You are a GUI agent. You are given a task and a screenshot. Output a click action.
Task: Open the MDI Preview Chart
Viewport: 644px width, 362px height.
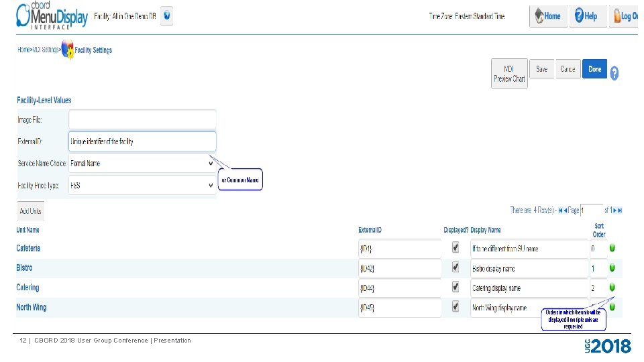(509, 74)
